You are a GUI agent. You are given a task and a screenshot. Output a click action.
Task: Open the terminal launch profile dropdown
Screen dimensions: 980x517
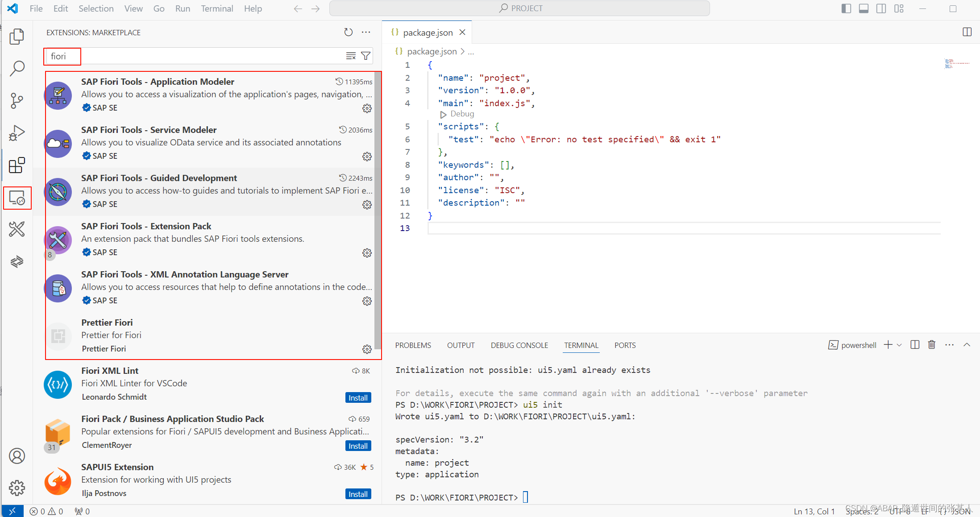tap(899, 345)
